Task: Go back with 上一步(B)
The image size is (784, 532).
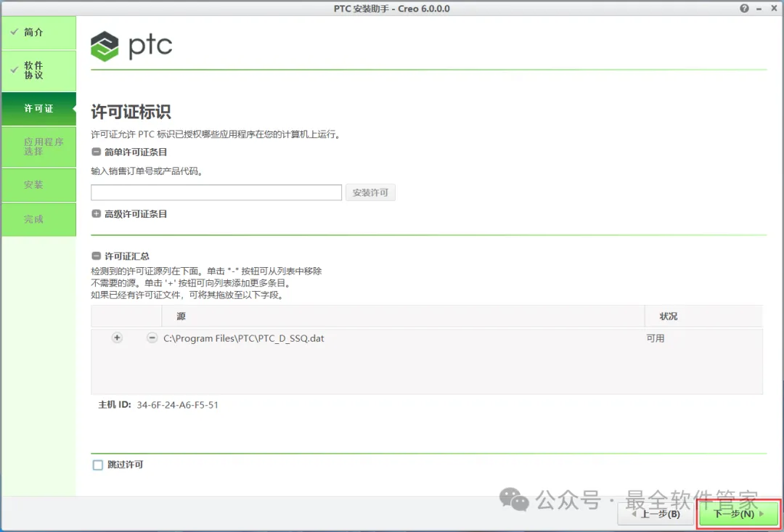Action: coord(656,514)
